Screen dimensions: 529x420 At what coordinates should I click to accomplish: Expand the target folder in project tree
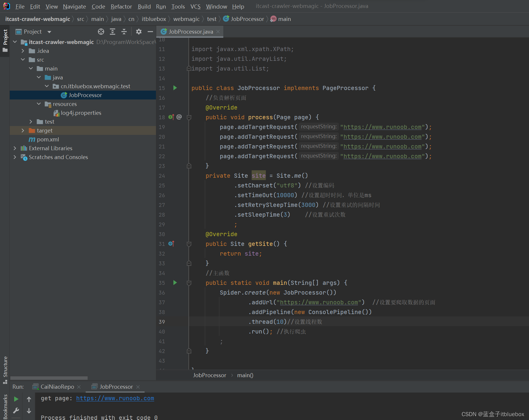(x=23, y=130)
